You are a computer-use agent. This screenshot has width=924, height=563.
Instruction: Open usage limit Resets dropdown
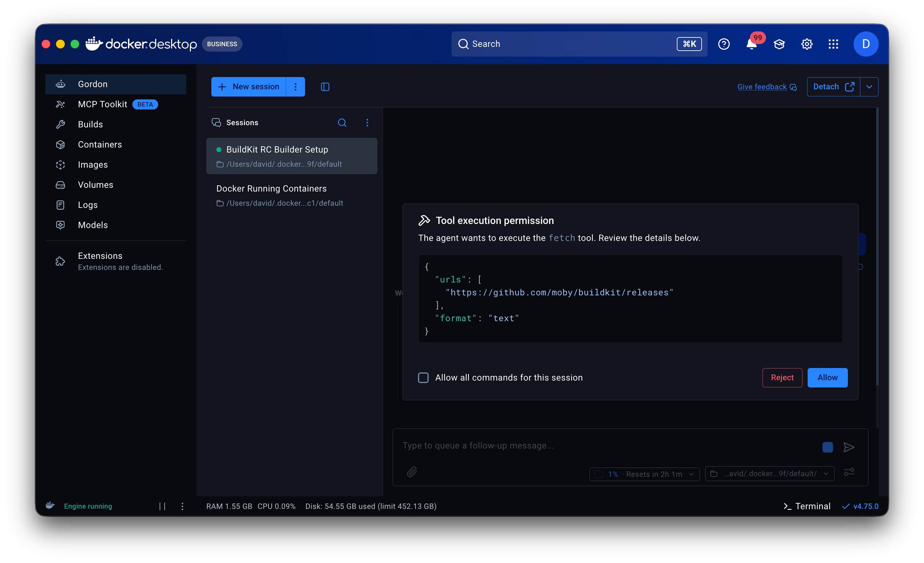[x=644, y=474]
